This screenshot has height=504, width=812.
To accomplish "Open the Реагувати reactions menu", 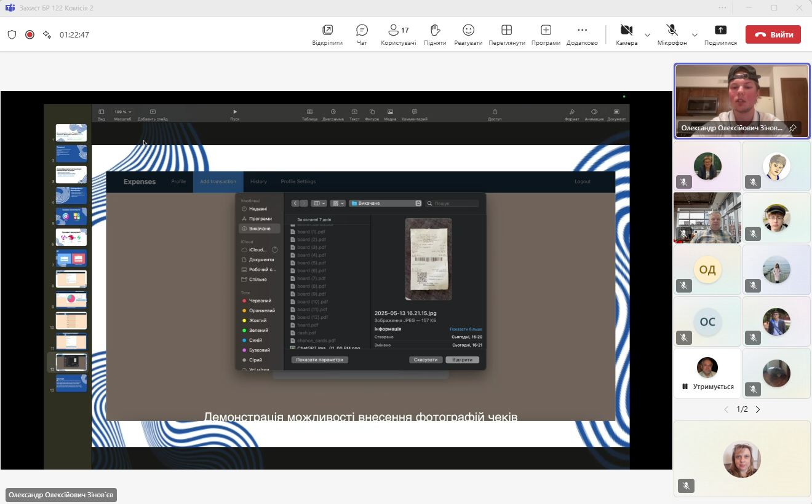I will (468, 34).
